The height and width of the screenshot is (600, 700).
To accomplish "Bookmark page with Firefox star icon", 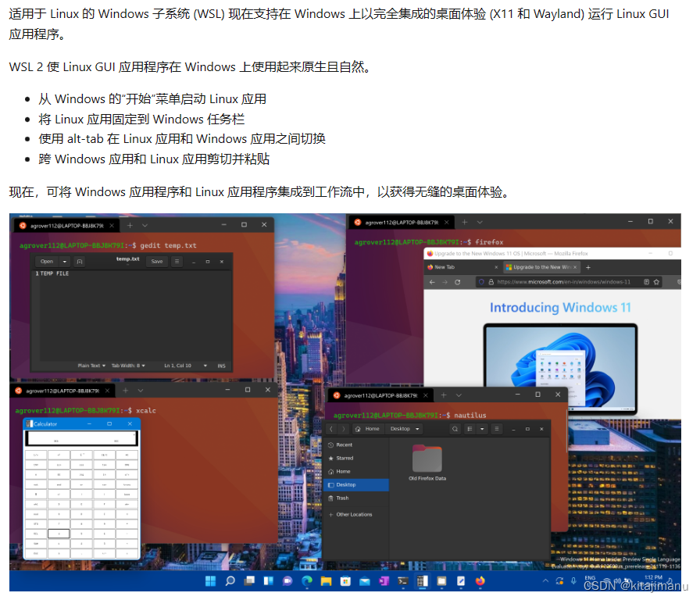I will (656, 282).
